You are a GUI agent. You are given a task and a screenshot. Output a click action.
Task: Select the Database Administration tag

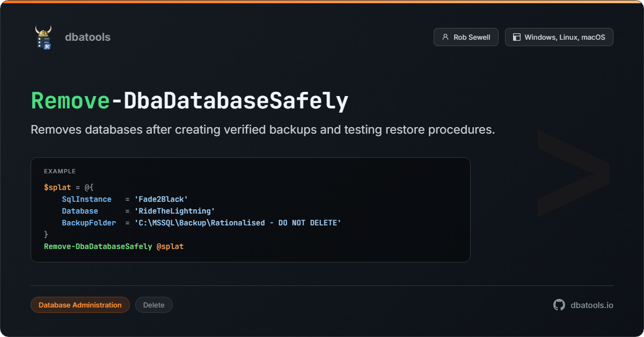point(80,305)
